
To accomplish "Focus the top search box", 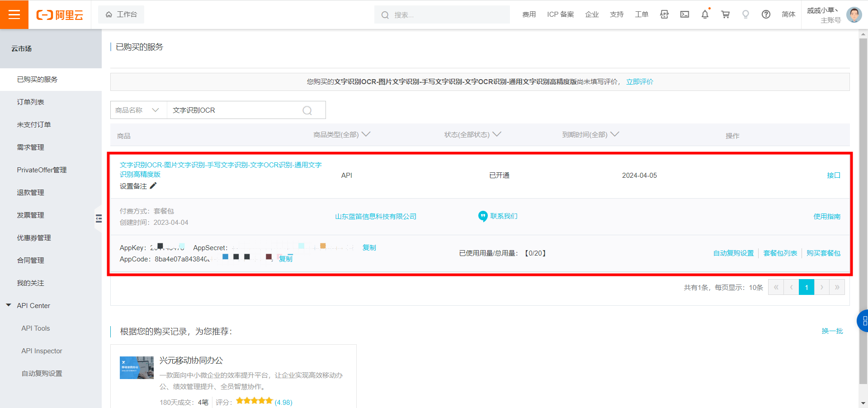I will [x=442, y=15].
